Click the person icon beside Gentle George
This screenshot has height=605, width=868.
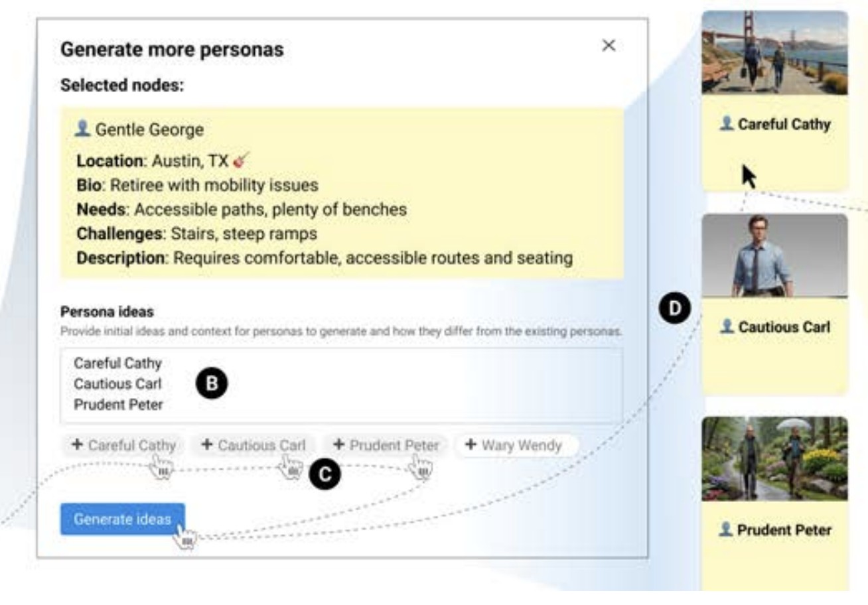pyautogui.click(x=82, y=129)
